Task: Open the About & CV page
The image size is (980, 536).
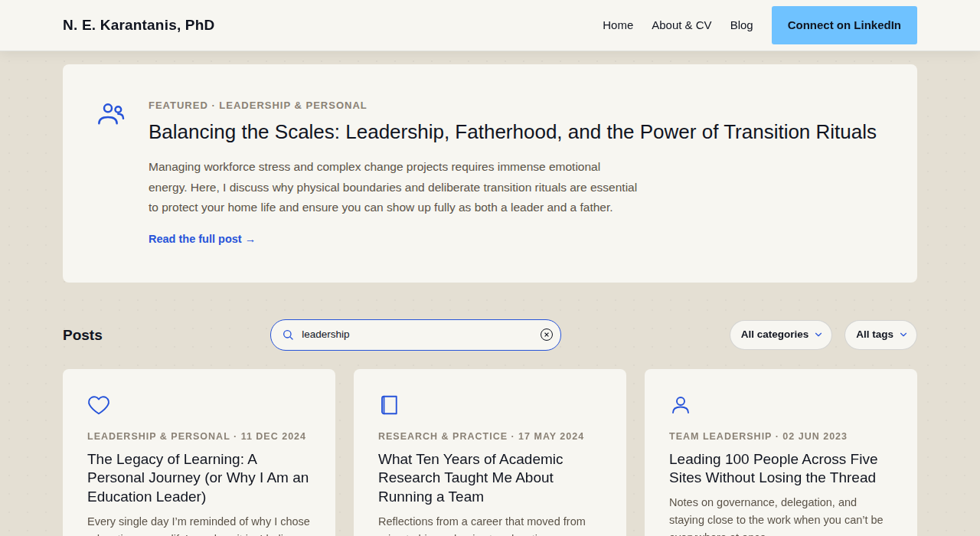Action: coord(681,25)
